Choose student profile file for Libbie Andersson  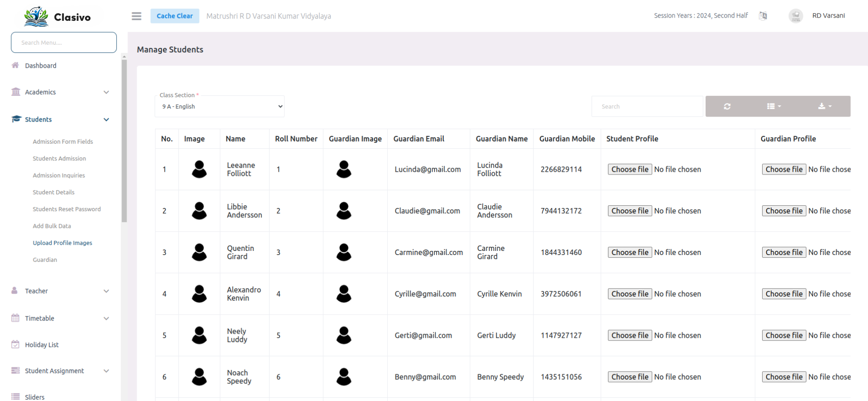(630, 211)
